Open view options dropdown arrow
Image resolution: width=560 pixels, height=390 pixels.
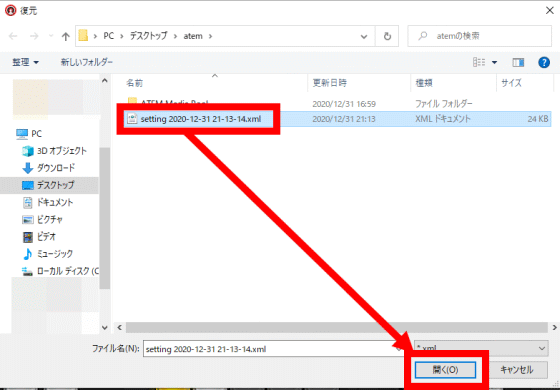(494, 62)
